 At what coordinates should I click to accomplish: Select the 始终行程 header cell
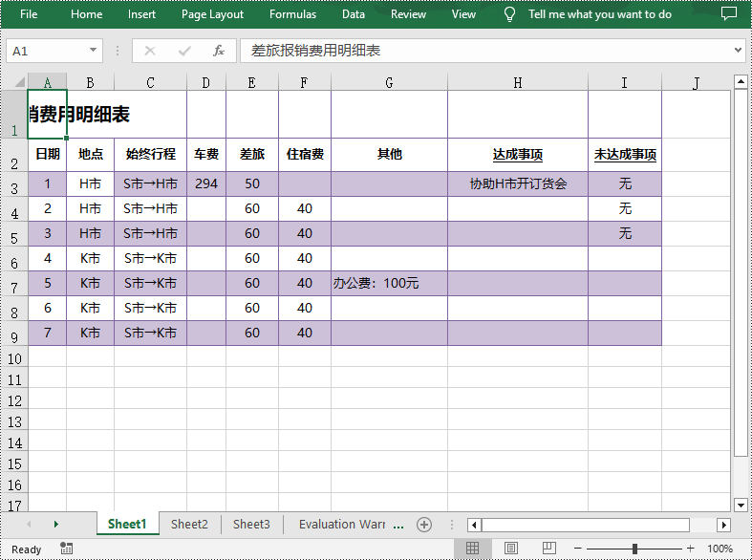coord(150,155)
